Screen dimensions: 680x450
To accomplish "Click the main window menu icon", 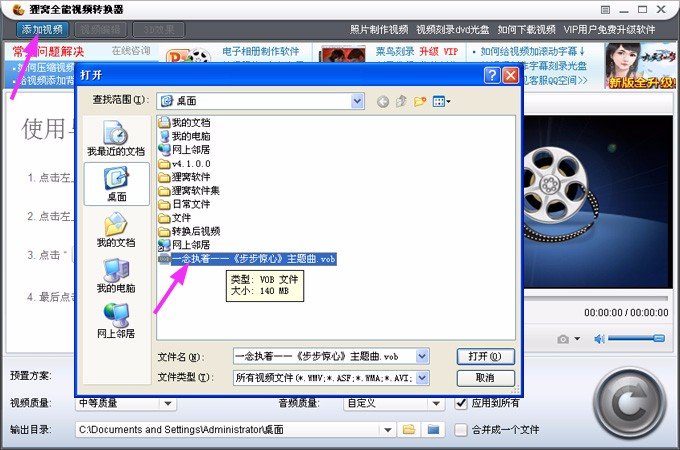I will 605,10.
